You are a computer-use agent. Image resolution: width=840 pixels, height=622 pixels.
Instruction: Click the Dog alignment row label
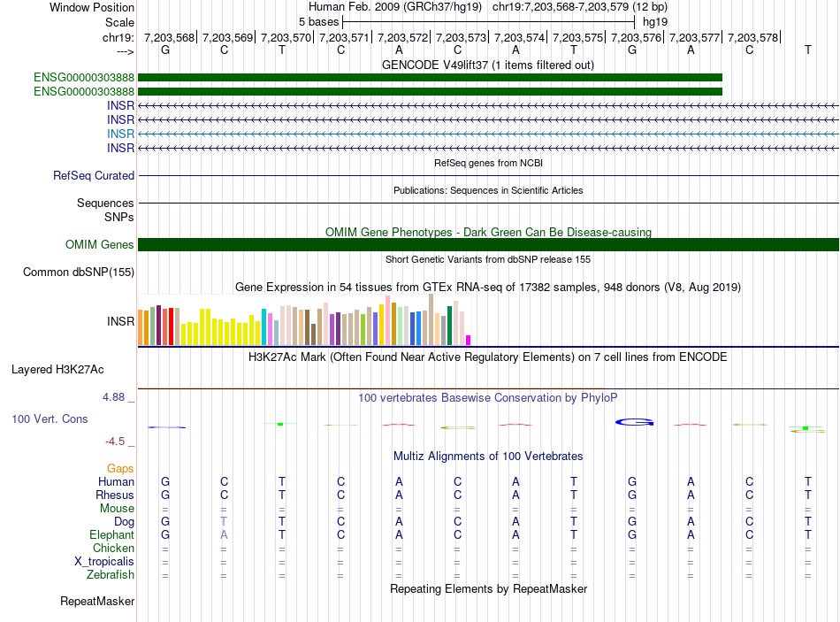[x=125, y=522]
